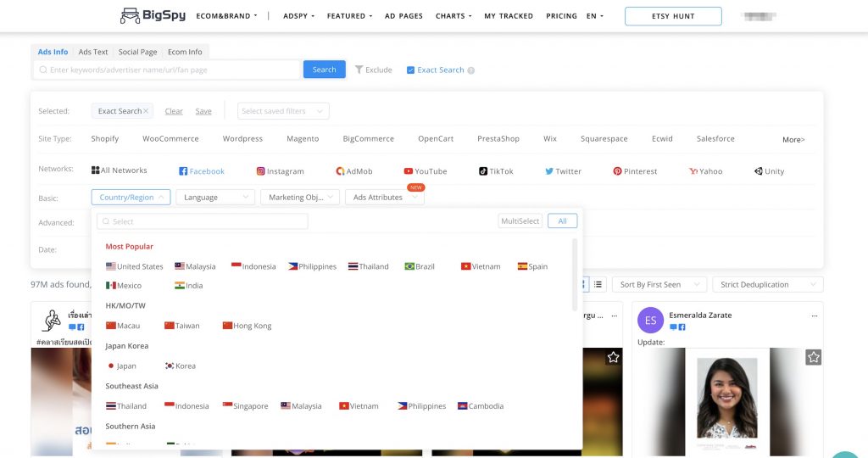Open the Language dropdown
Viewport: 868px width, 458px height.
[x=215, y=197]
